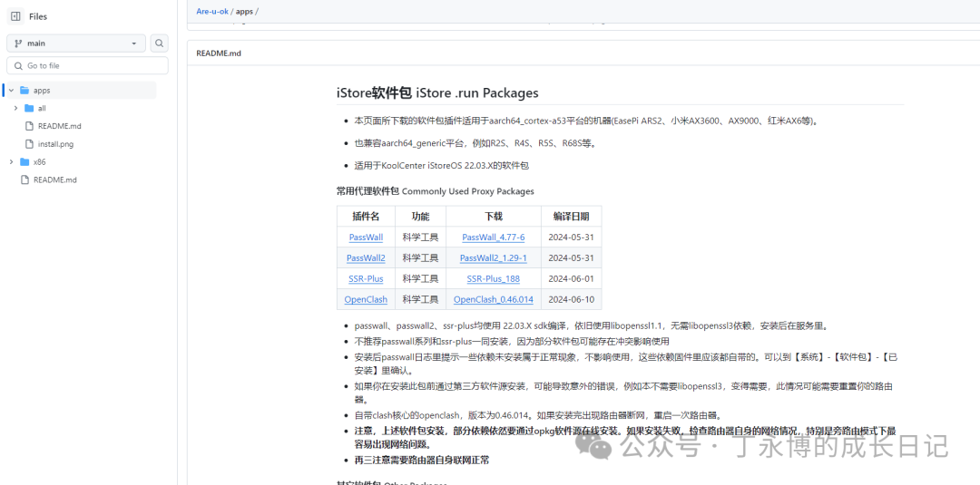Screen dimensions: 980x485
Task: Click the 插件名 table header
Action: [x=367, y=217]
